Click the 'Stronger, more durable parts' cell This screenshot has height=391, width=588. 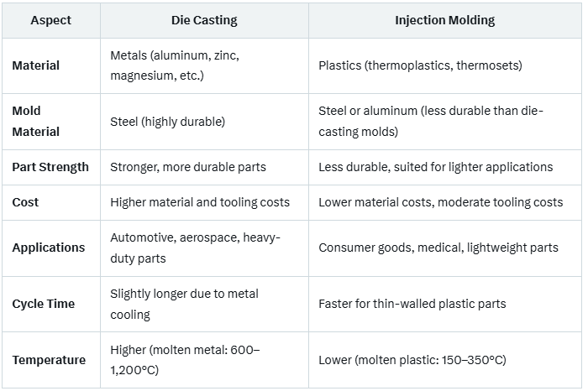click(x=188, y=167)
